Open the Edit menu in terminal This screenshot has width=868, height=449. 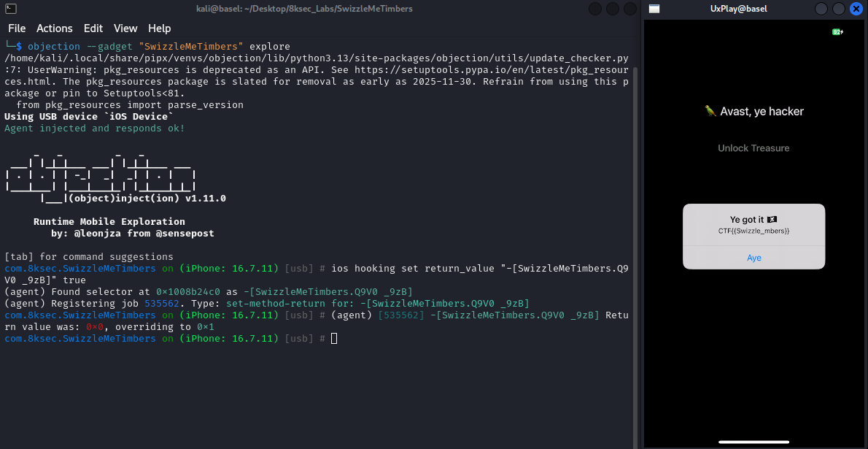coord(93,28)
